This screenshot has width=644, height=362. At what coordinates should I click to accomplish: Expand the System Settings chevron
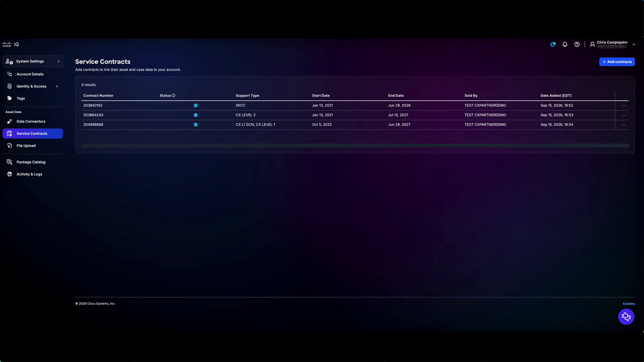(x=58, y=61)
